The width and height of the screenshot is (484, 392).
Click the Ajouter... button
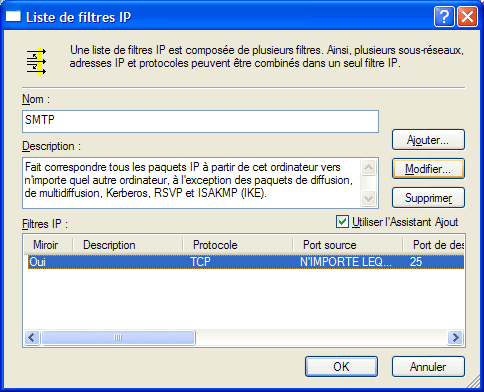pyautogui.click(x=428, y=140)
